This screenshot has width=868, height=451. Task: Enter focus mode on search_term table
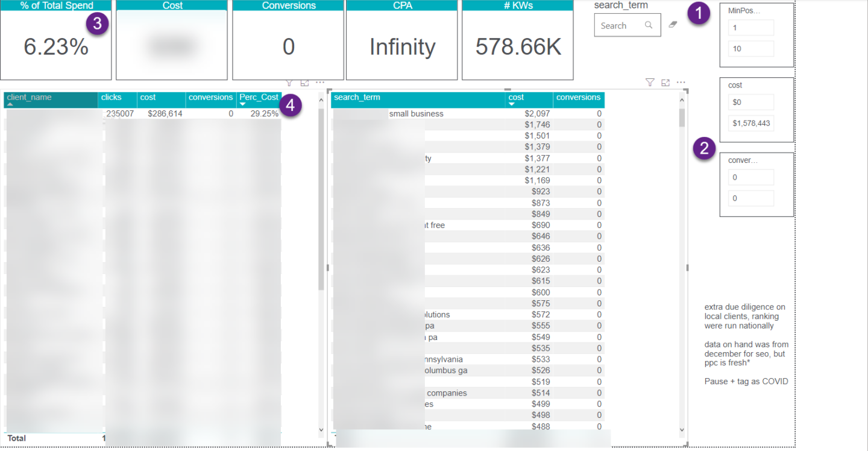tap(665, 83)
